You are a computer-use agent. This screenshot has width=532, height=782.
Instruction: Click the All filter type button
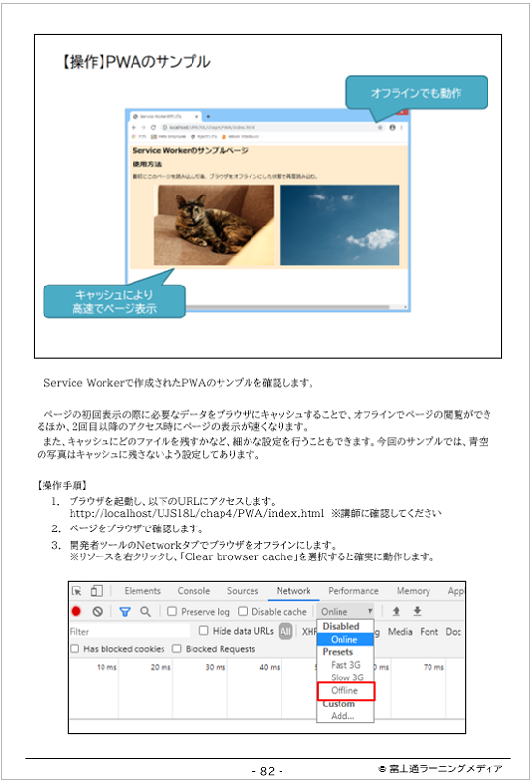tap(285, 631)
